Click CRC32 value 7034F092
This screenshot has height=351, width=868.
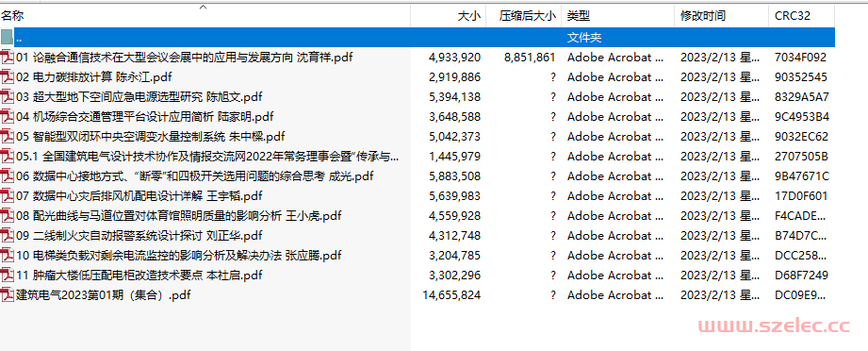[800, 58]
